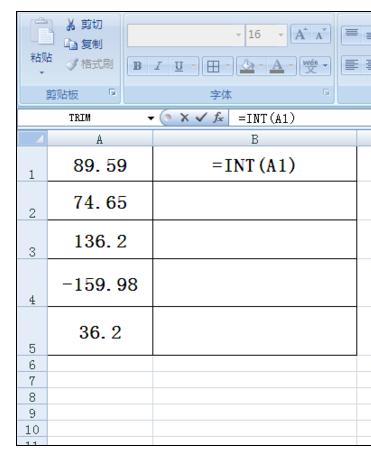
Task: Expand the font size dropdown arrow
Action: (x=281, y=35)
